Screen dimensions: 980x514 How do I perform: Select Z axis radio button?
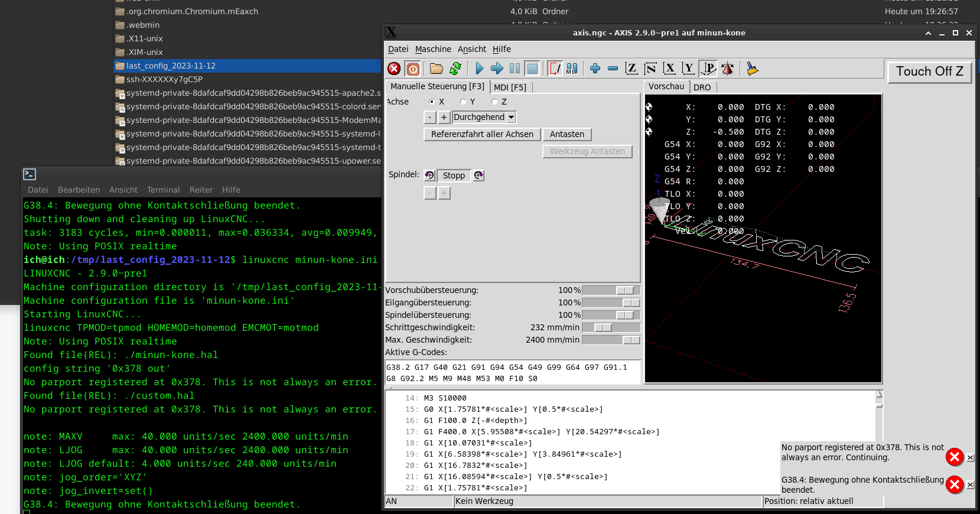click(x=494, y=102)
